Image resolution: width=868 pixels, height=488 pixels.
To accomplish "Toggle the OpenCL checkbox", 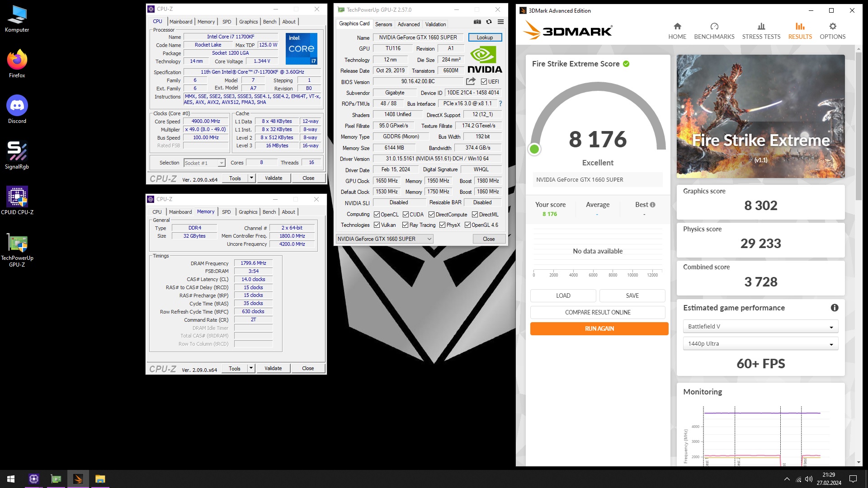I will pyautogui.click(x=377, y=215).
